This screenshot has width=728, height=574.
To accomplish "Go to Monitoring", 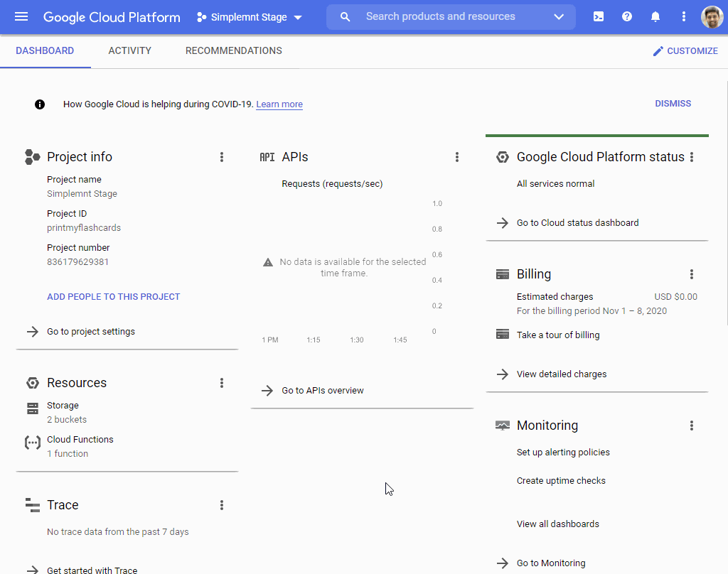I will click(x=551, y=563).
